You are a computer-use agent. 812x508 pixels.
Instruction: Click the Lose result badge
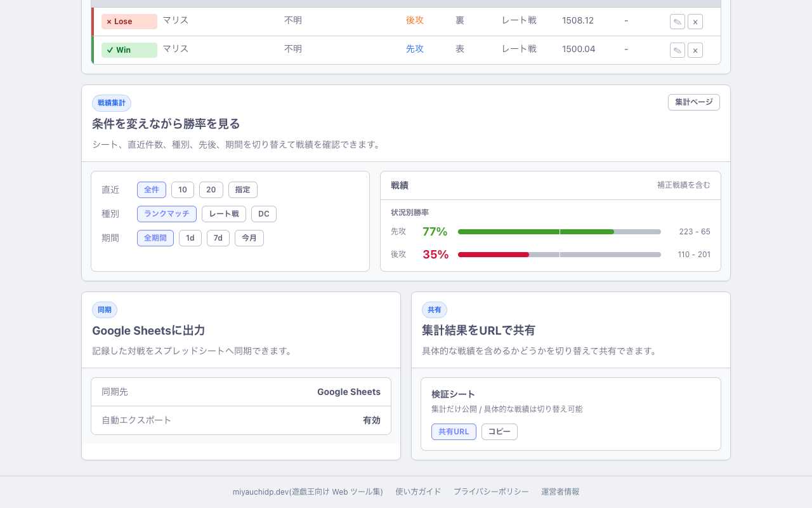coord(129,22)
